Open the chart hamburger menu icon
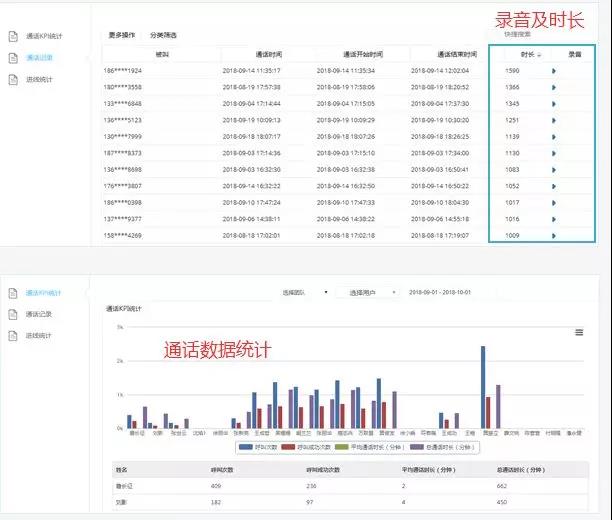Screen dimensions: 612x520 click(579, 332)
